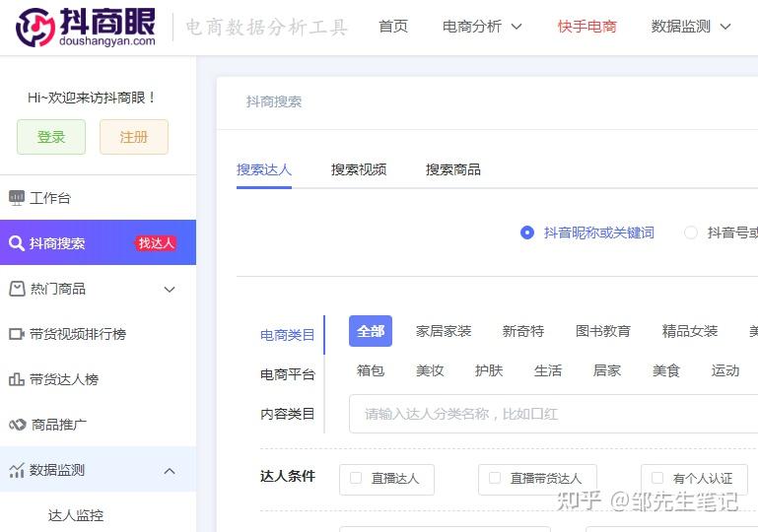Click the doushangyan.com logo

86,27
